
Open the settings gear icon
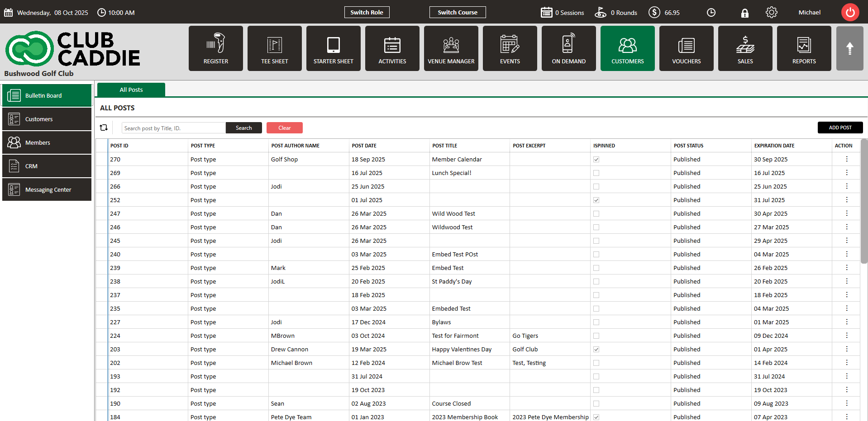[771, 12]
